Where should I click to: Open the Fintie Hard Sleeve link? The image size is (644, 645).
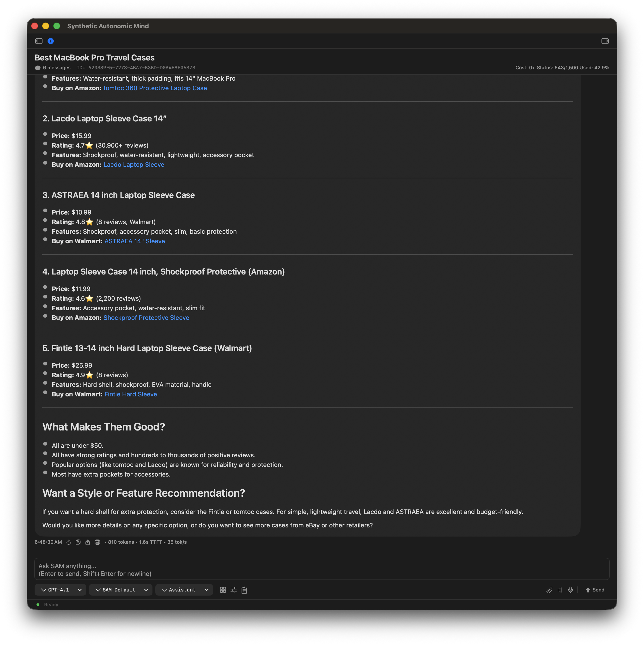[131, 394]
